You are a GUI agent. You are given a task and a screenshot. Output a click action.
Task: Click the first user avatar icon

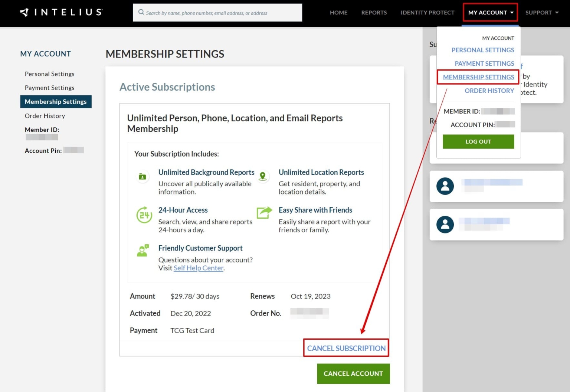pos(445,186)
